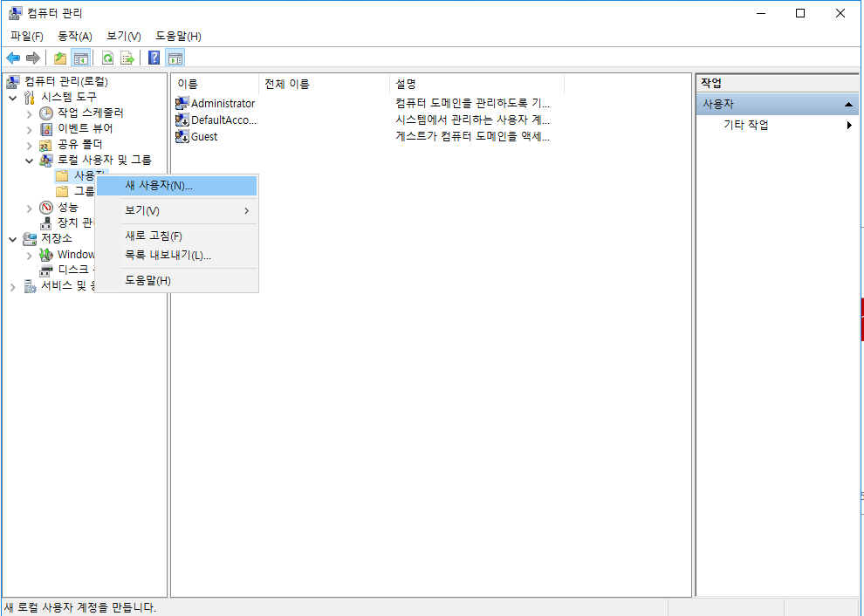Click the 성능 gauge icon

tap(46, 208)
